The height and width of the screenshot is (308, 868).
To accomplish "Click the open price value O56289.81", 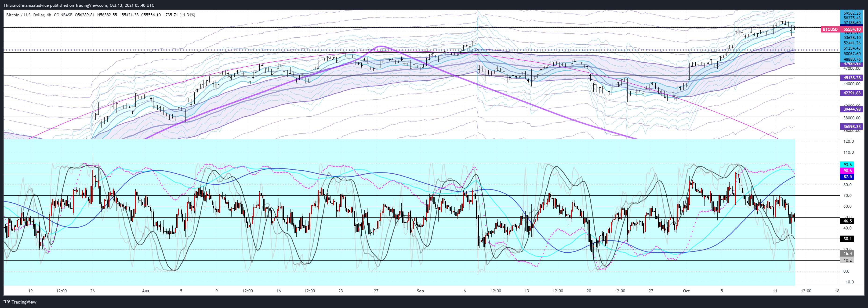I will coord(85,15).
